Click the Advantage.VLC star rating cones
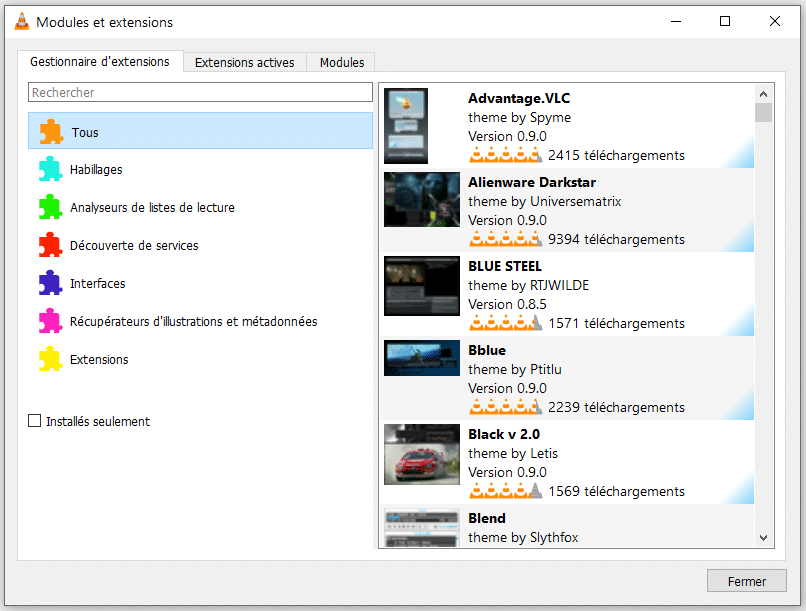The image size is (806, 611). (x=505, y=156)
